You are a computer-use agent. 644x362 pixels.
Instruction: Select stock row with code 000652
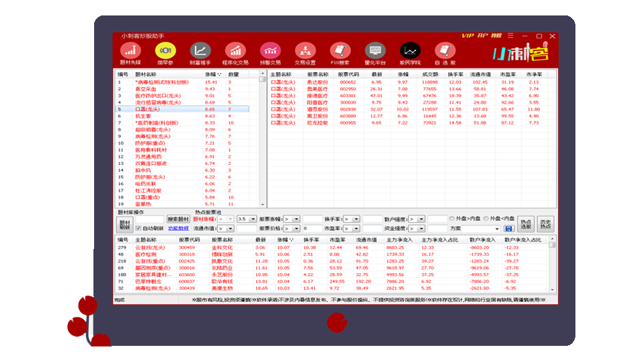412,82
